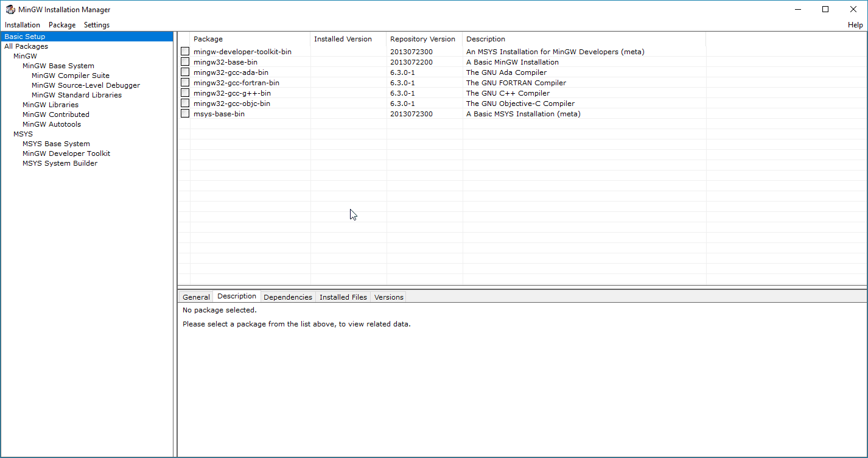The width and height of the screenshot is (868, 458).
Task: Select checkbox beside mingw32-gcc-fortran-bin
Action: pyautogui.click(x=185, y=82)
